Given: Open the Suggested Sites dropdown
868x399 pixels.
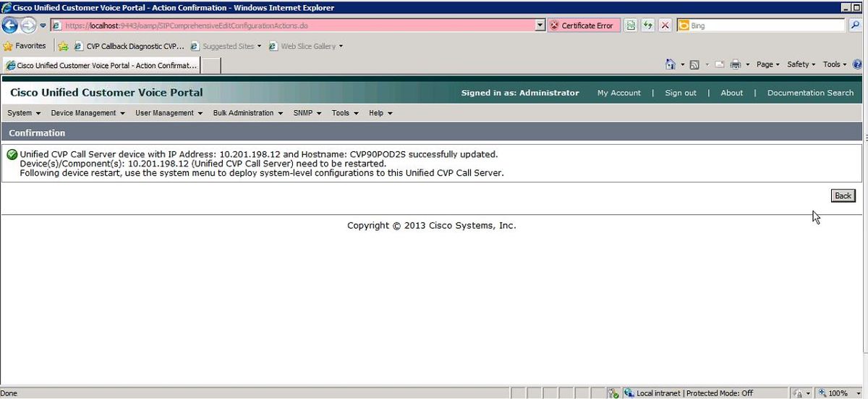Looking at the screenshot, I should tap(225, 46).
